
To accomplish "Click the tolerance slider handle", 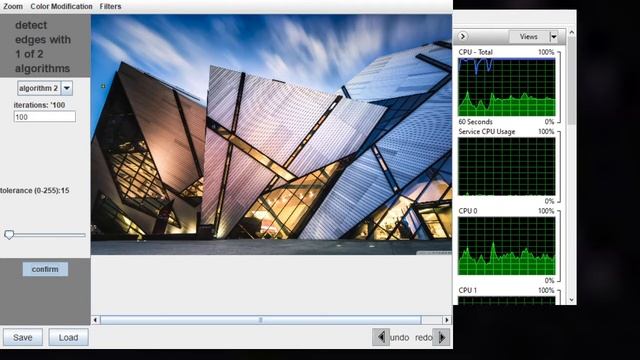I will (x=9, y=235).
